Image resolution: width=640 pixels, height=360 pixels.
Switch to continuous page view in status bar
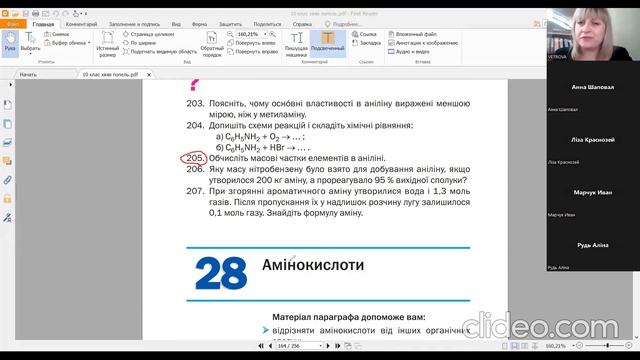click(x=515, y=346)
